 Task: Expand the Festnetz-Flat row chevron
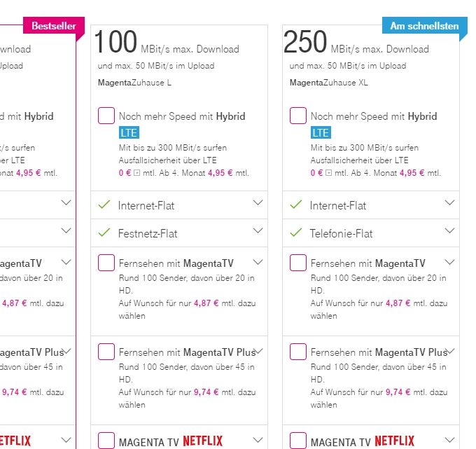tap(258, 232)
